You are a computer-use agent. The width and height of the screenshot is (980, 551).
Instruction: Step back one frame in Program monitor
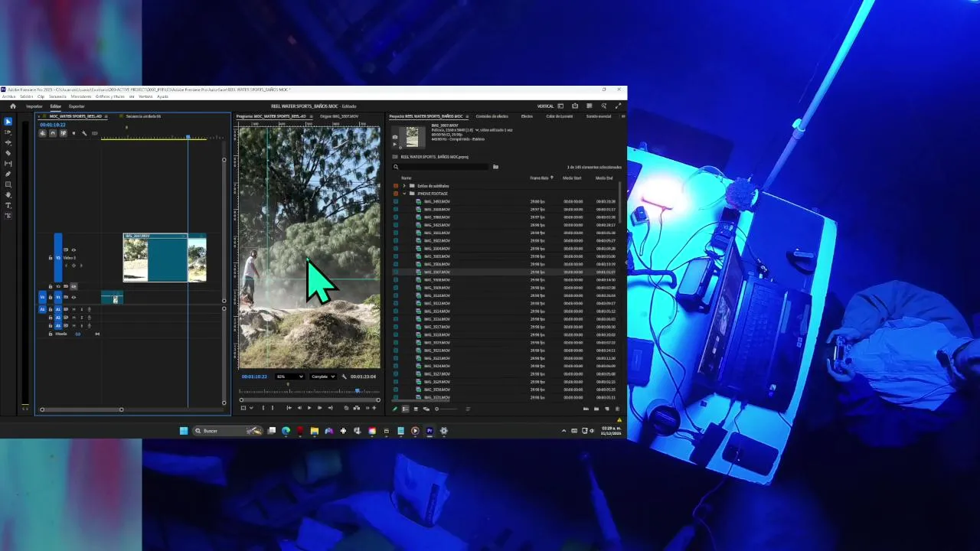click(299, 408)
